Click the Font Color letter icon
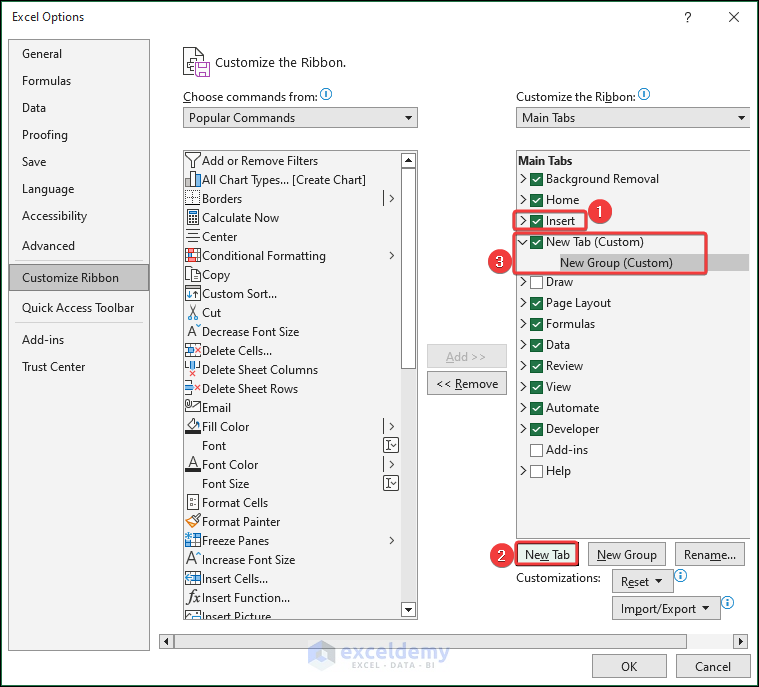Viewport: 759px width, 687px height. [193, 464]
